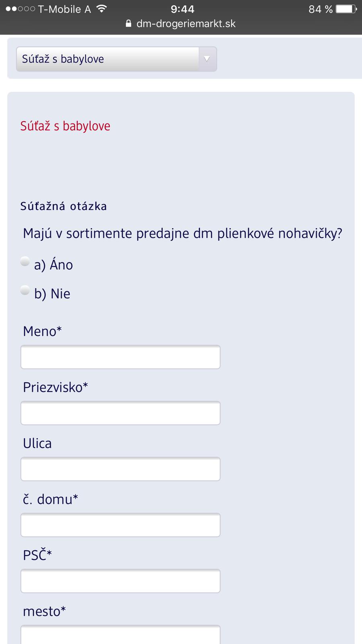Image resolution: width=362 pixels, height=644 pixels.
Task: Select the 'b) Nie' radio button
Action: pyautogui.click(x=25, y=290)
